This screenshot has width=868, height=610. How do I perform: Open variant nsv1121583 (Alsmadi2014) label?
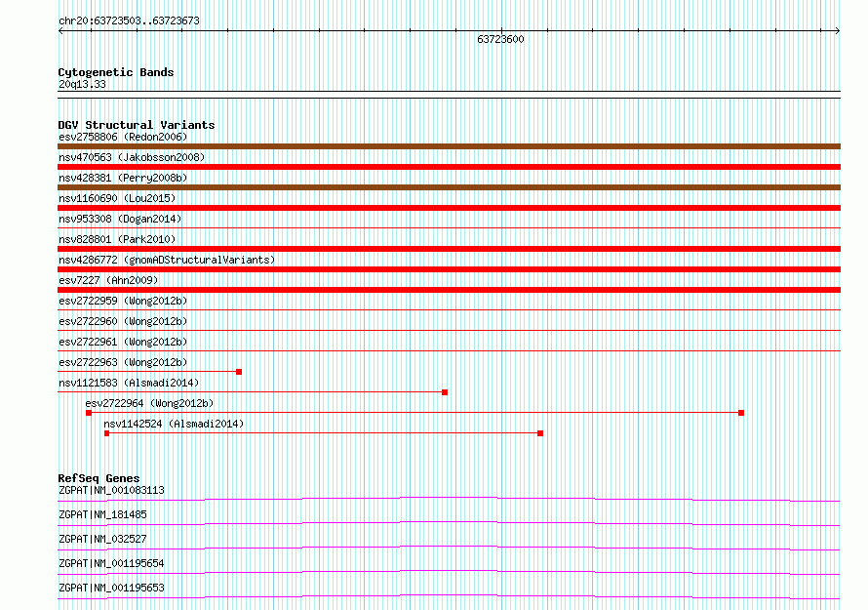129,383
